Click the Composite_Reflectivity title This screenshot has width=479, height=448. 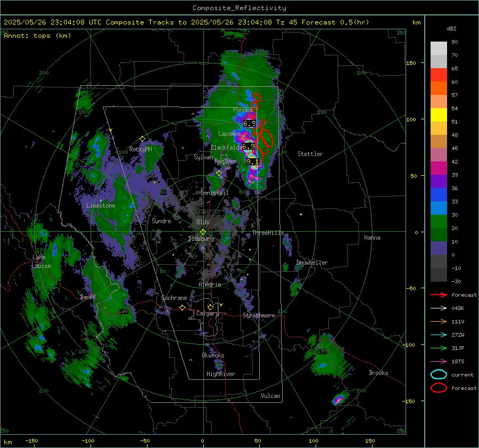[x=240, y=8]
